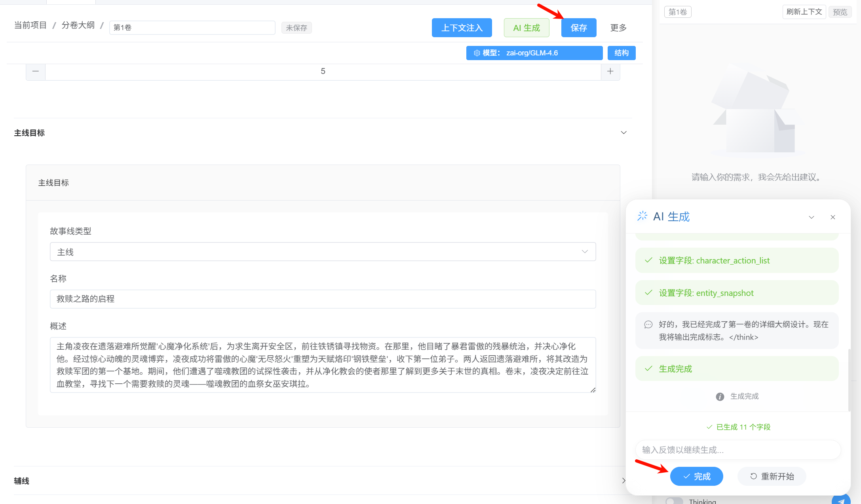The width and height of the screenshot is (861, 504).
Task: Toggle the Thinking switch
Action: point(674,501)
